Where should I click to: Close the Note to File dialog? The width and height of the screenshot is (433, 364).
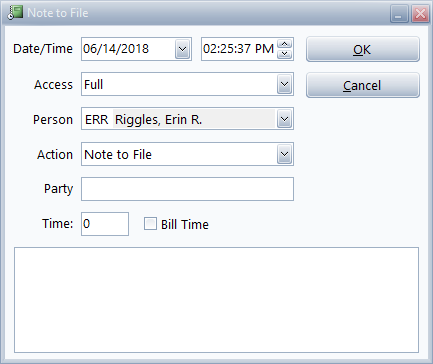420,14
